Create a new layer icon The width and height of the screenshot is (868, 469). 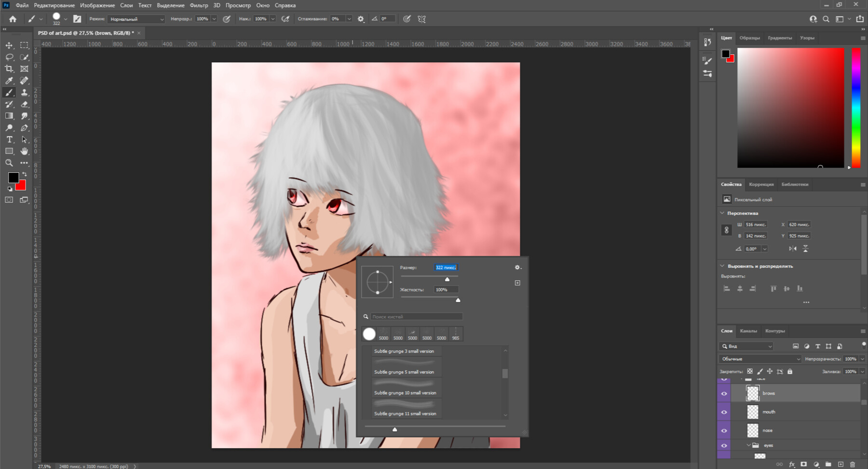pyautogui.click(x=841, y=464)
